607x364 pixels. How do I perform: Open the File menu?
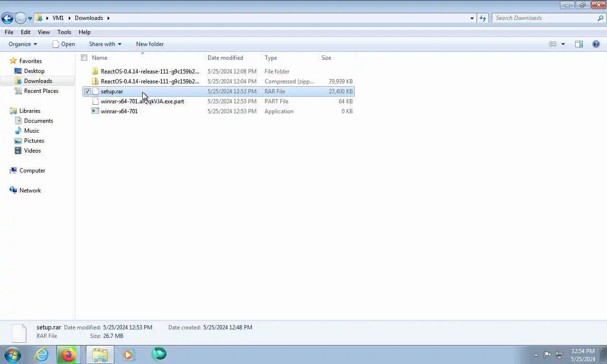point(9,32)
